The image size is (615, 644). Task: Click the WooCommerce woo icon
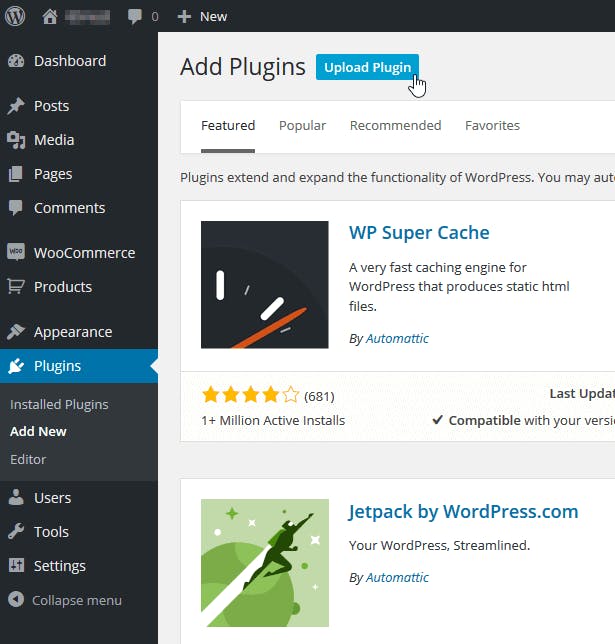pos(16,252)
